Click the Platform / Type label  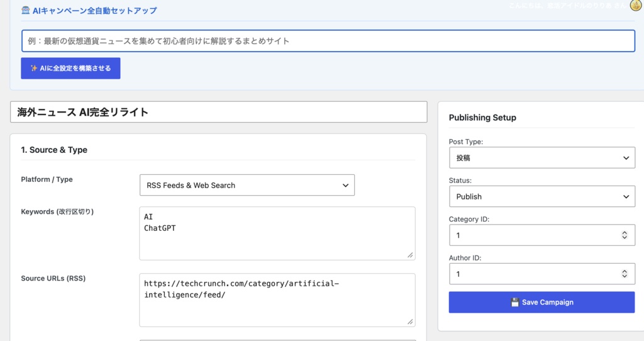(x=47, y=179)
